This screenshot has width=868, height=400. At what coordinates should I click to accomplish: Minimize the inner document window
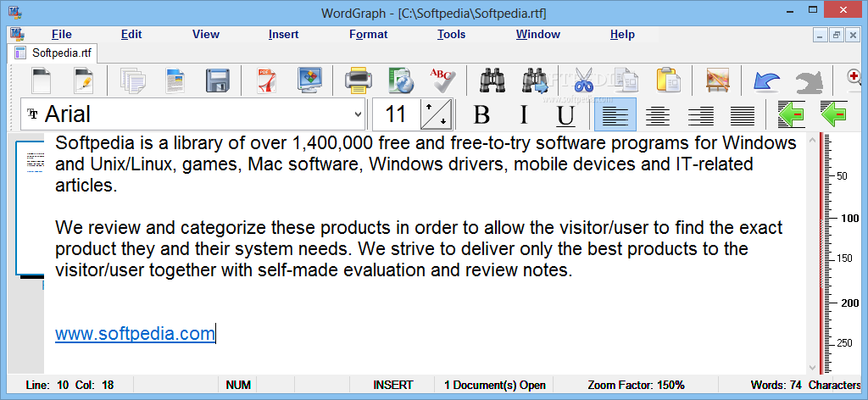tap(821, 35)
